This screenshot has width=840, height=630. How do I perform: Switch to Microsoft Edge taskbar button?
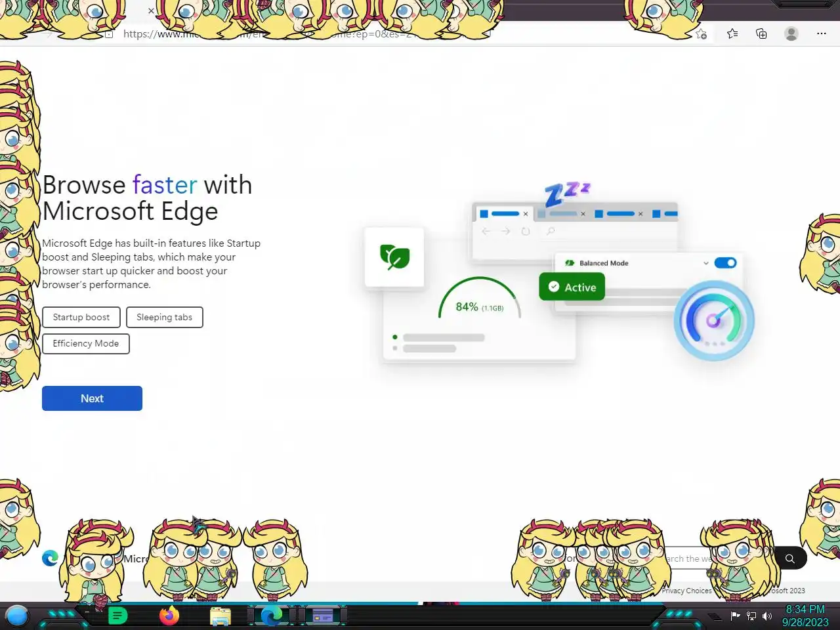pos(271,616)
